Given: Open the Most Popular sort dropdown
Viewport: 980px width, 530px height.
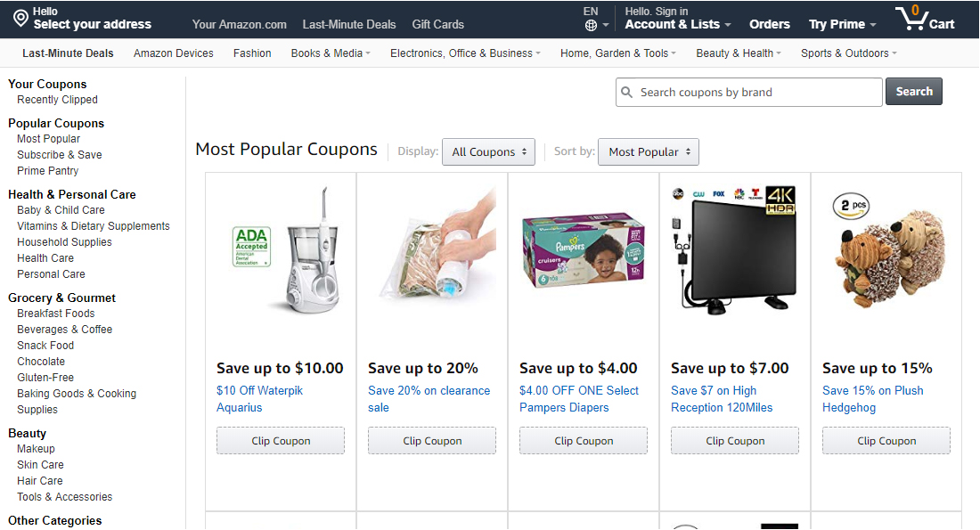Looking at the screenshot, I should click(x=648, y=152).
